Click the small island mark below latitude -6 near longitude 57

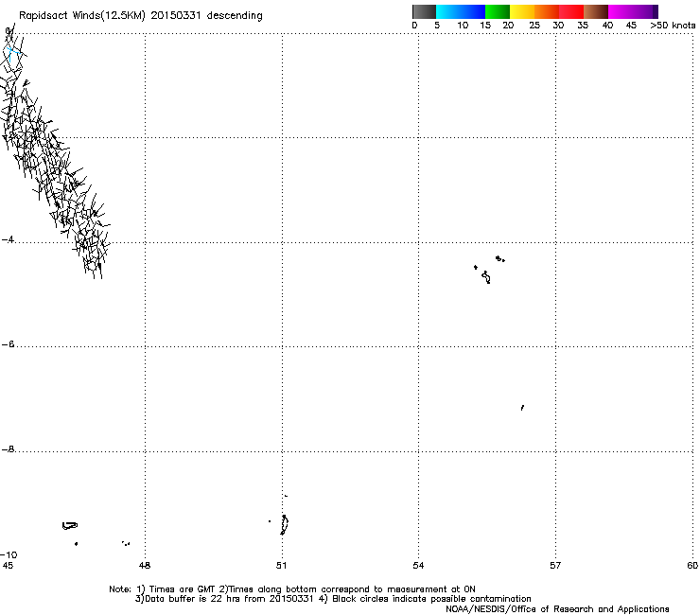tap(522, 408)
